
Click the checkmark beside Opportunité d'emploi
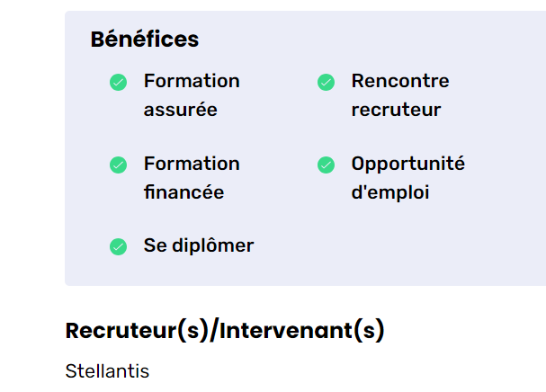coord(326,165)
